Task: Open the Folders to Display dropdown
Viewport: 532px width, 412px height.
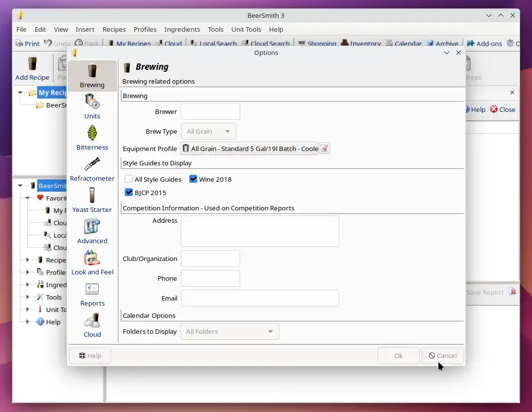Action: (230, 331)
